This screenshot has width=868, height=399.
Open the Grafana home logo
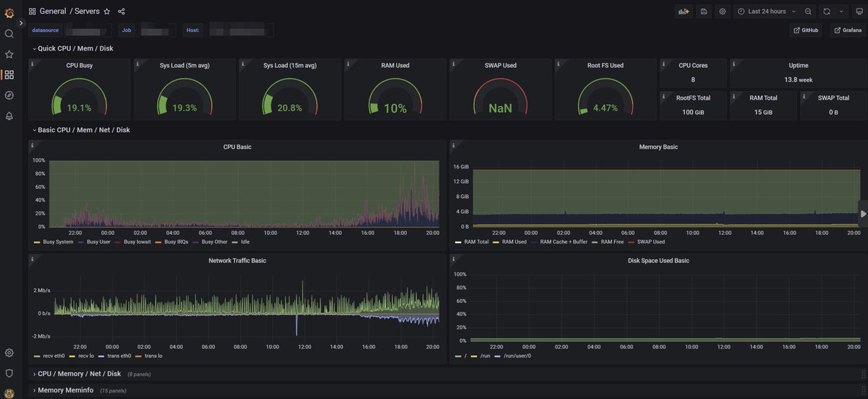(9, 12)
